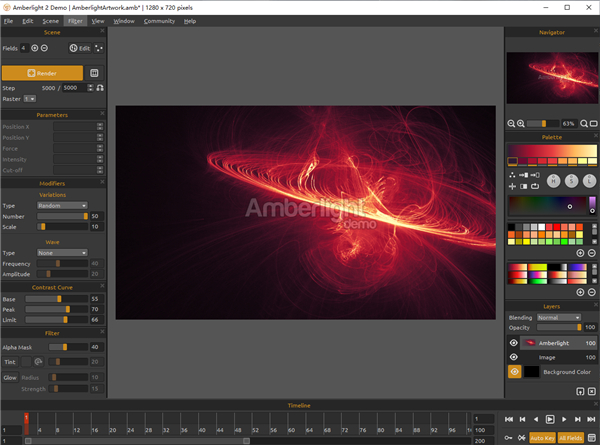Expand the layer Blending mode dropdown
This screenshot has width=600, height=445.
pos(558,317)
